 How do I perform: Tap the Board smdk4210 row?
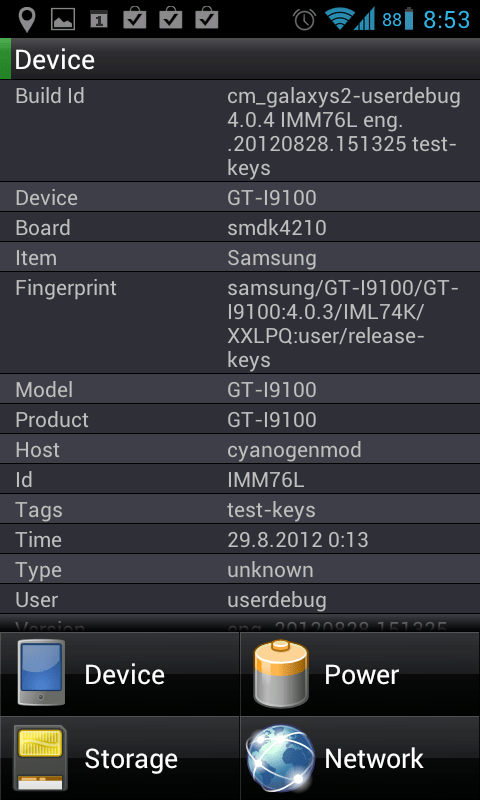(240, 227)
